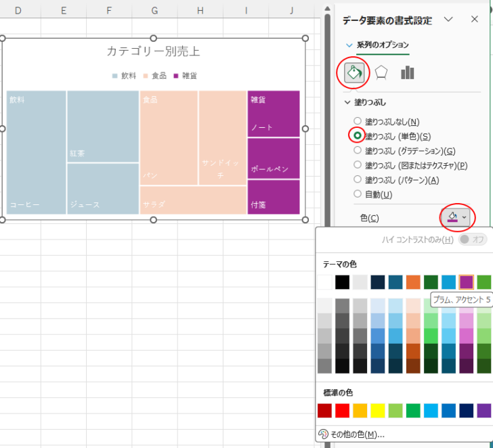The image size is (493, 448).
Task: Toggle ハイ コントラストのみ switch
Action: click(x=473, y=240)
